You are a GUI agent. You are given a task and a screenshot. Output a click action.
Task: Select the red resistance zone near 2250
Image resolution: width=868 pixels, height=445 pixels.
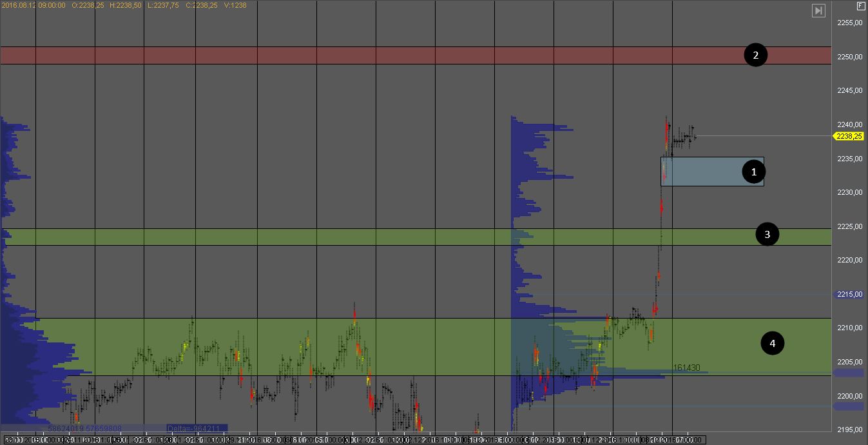387,55
